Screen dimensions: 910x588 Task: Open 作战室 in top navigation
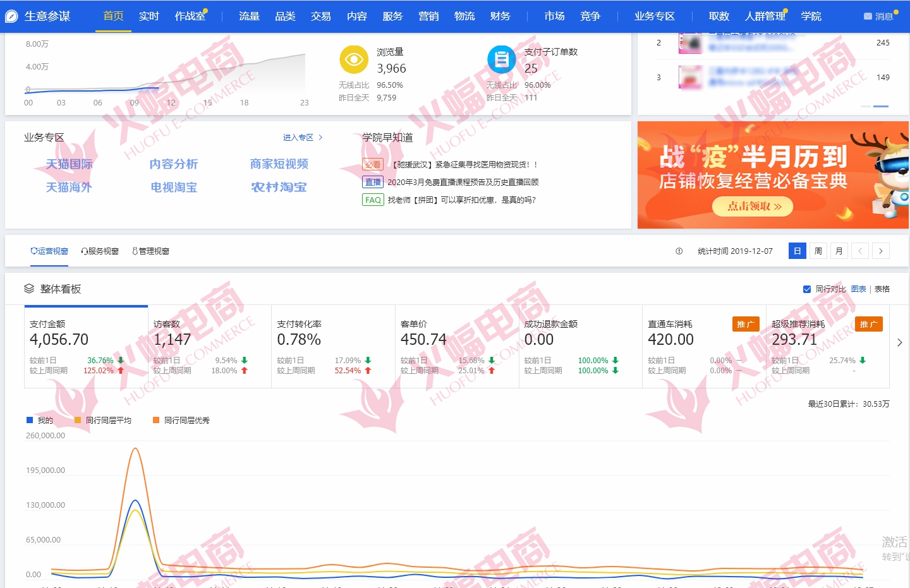click(190, 16)
